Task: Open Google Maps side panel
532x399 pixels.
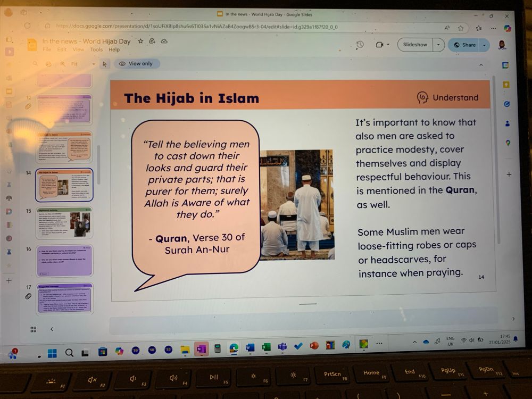Action: coord(508,143)
